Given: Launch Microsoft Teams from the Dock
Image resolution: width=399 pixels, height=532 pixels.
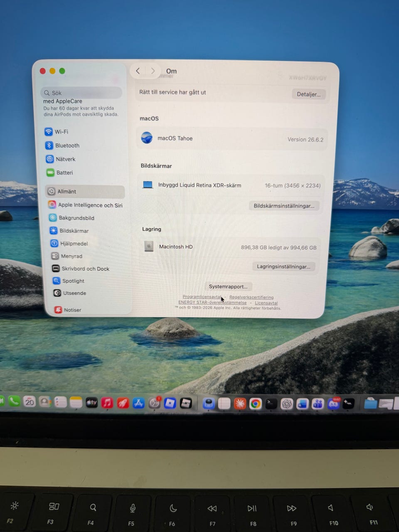Looking at the screenshot, I should (318, 404).
